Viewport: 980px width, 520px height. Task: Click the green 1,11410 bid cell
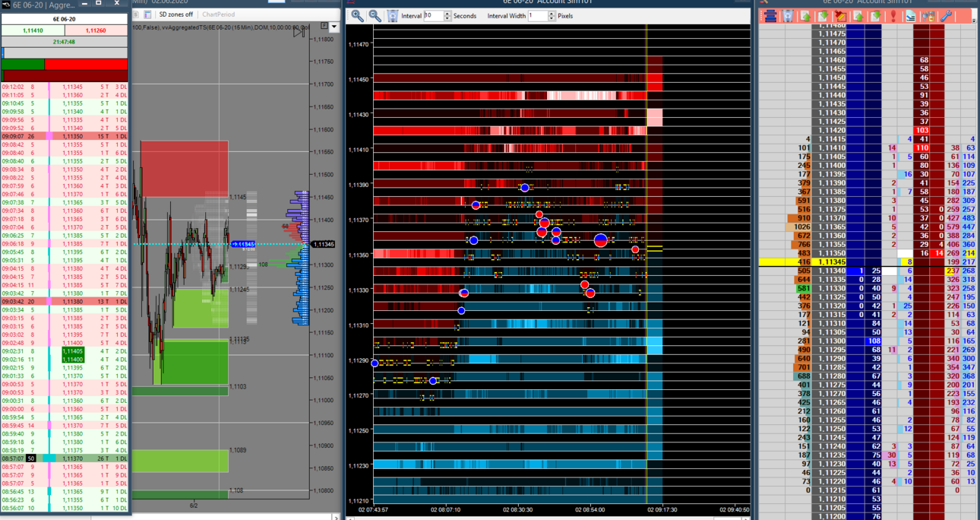click(33, 30)
